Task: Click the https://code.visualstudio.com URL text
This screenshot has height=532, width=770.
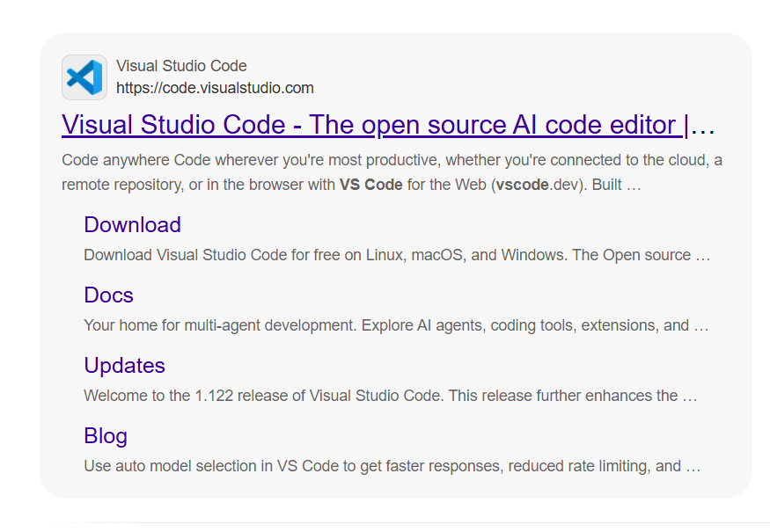Action: 215,88
